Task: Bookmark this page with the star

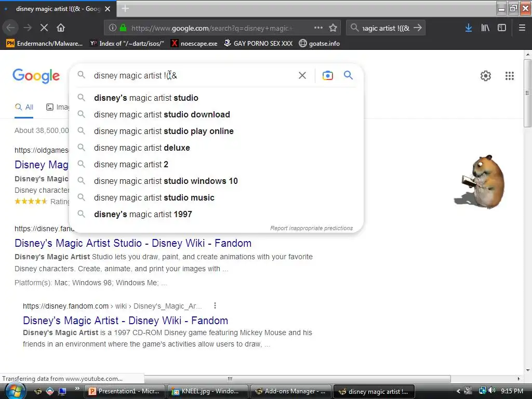Action: [x=333, y=28]
